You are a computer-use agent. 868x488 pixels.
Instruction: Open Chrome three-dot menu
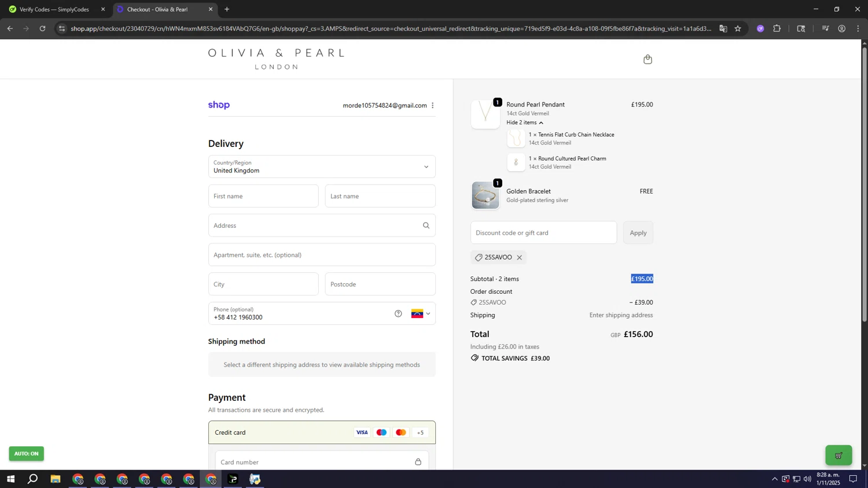click(x=858, y=28)
